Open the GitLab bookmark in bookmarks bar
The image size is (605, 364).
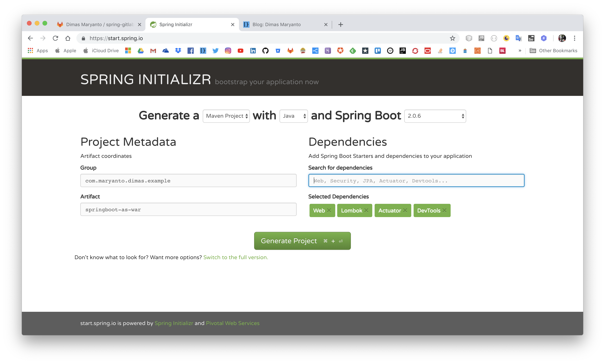(290, 51)
